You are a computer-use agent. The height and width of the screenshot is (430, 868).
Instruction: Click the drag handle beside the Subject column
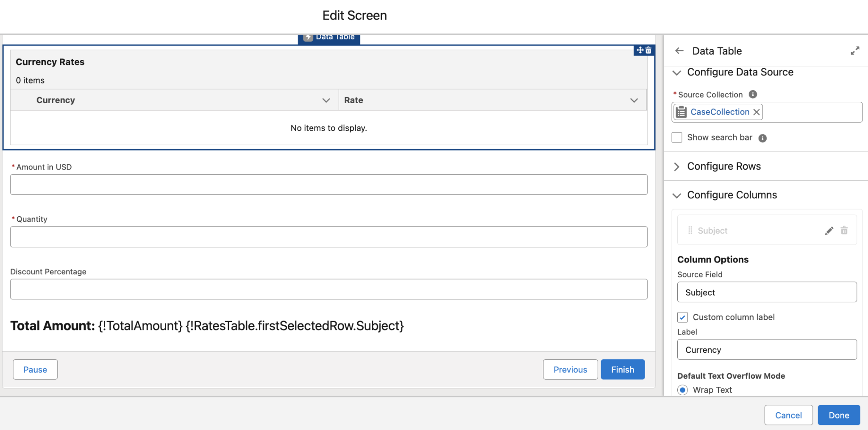tap(690, 230)
